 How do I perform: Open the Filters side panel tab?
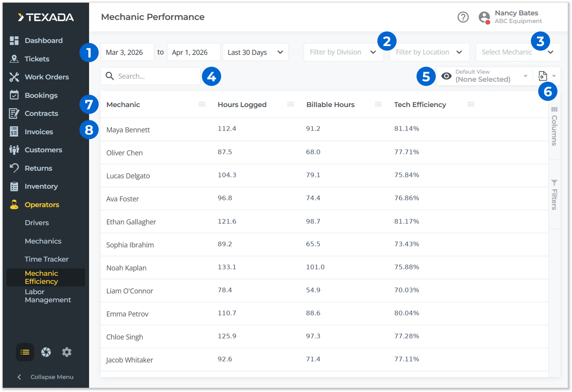point(554,195)
